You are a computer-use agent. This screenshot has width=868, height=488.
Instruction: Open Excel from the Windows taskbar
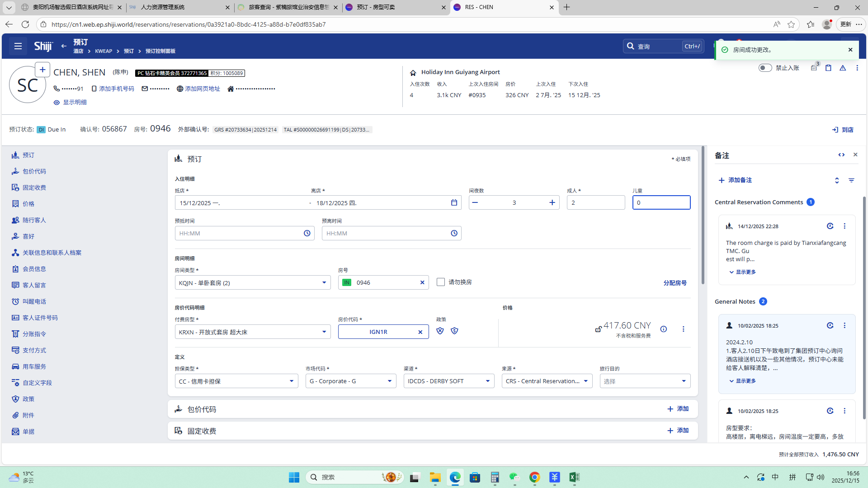click(x=574, y=477)
